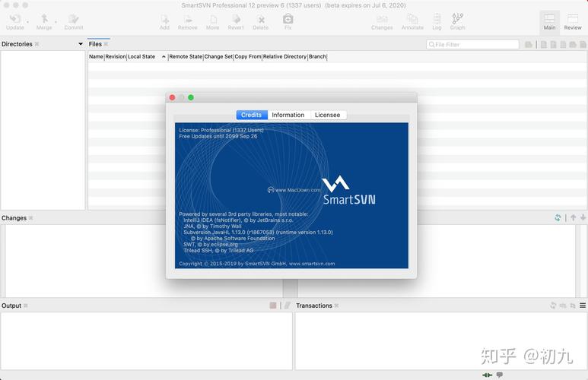Screen dimensions: 588x380
Task: Open the Directories panel dropdown arrow
Action: (x=80, y=44)
